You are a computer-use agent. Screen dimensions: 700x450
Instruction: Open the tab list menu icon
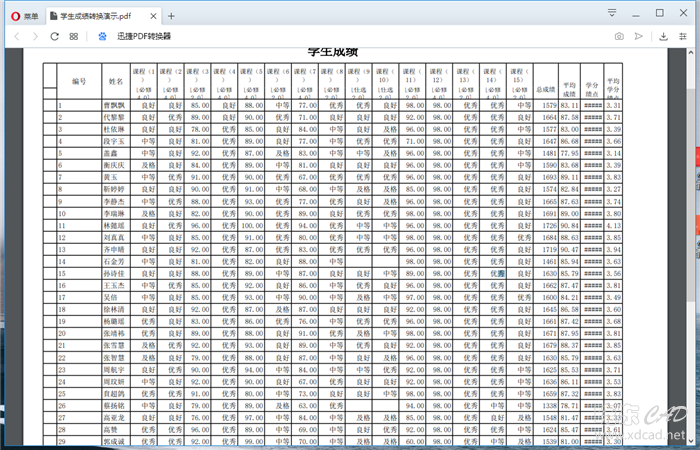[x=612, y=12]
